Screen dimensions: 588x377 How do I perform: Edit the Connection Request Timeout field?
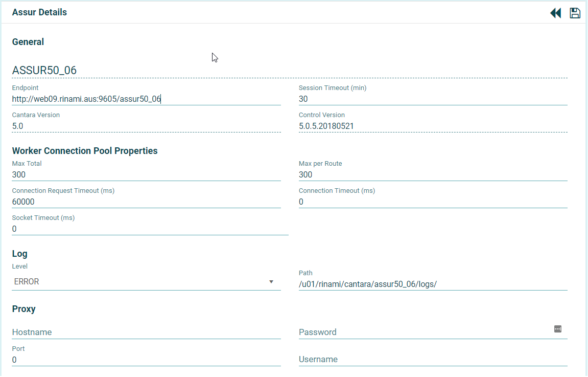[146, 202]
